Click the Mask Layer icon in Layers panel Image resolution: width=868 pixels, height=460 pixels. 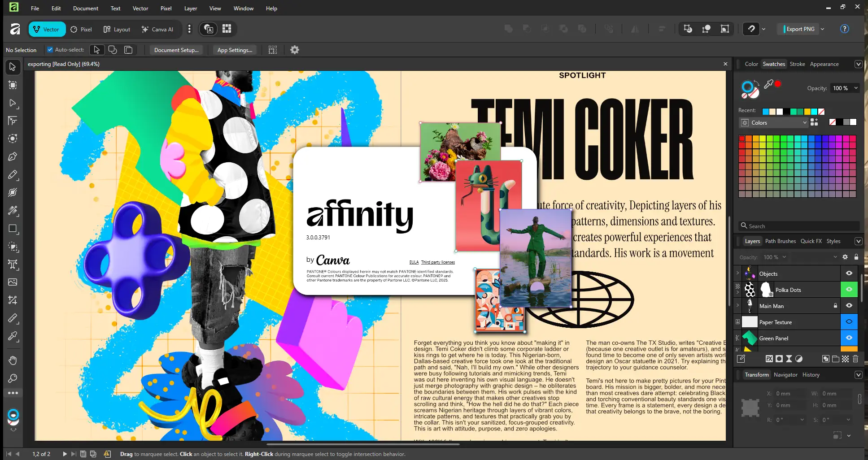pyautogui.click(x=779, y=359)
